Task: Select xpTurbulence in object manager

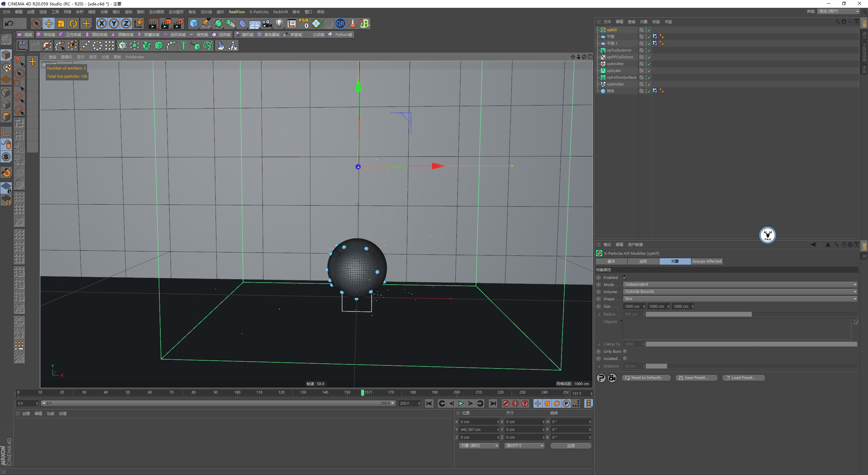Action: tap(619, 50)
